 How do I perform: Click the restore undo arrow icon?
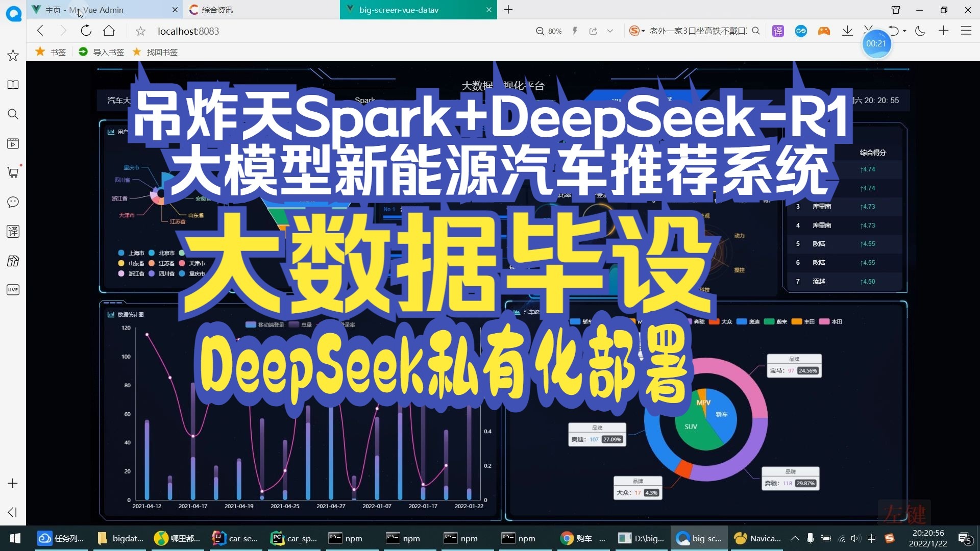tap(893, 31)
